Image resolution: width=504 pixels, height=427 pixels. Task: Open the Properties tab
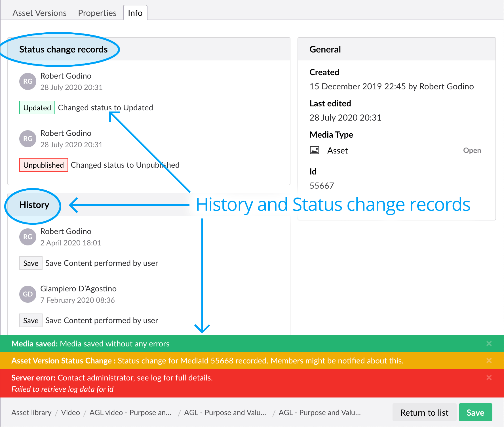click(97, 13)
